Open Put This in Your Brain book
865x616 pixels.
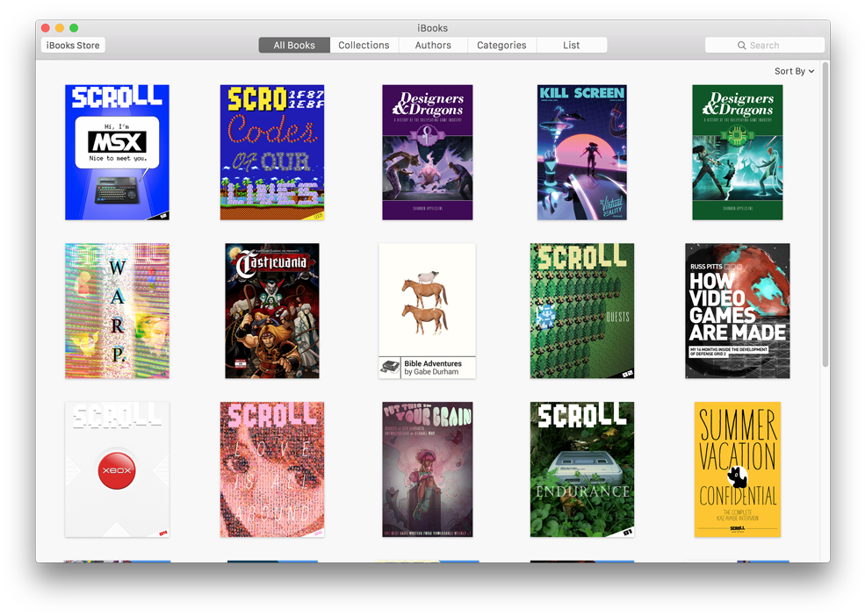tap(428, 469)
